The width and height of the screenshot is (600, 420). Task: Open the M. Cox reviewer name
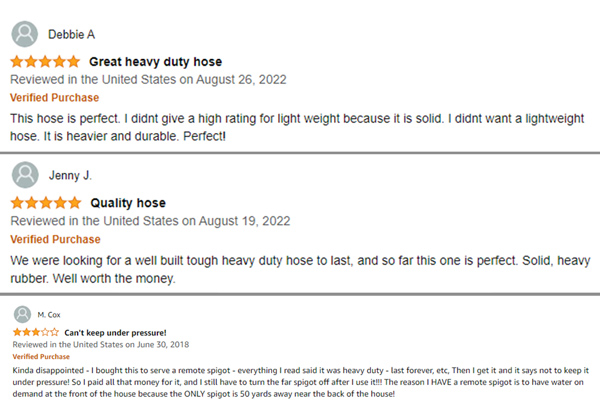49,315
